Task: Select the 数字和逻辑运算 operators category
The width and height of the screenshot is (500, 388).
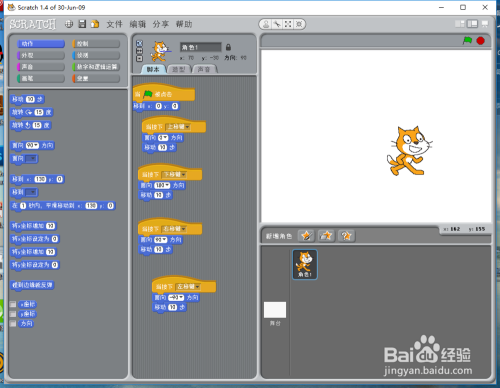Action: 96,67
